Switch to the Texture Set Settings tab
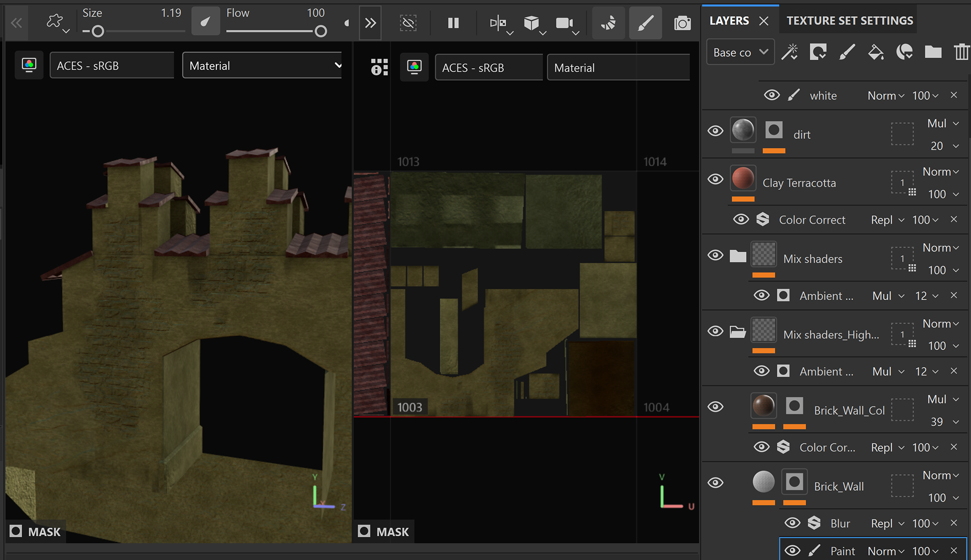This screenshot has width=971, height=560. [x=850, y=21]
